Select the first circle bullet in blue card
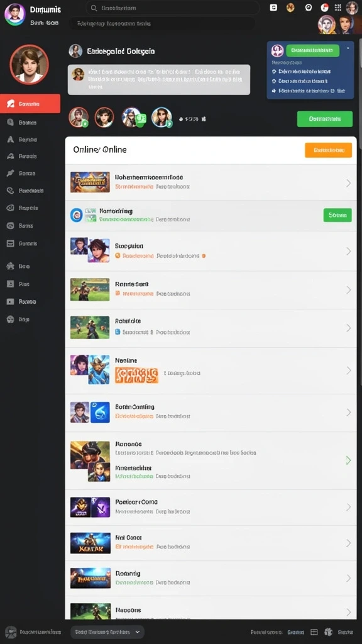The image size is (362, 644). coord(274,71)
